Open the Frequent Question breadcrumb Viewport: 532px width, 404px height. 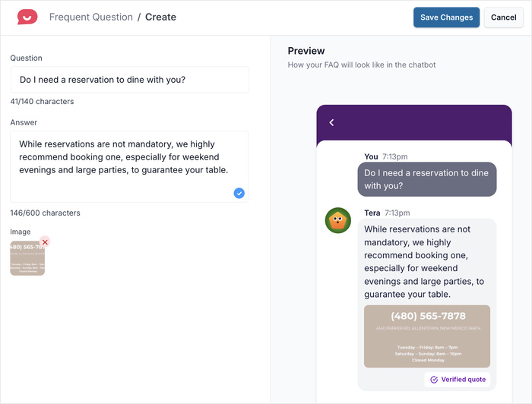(x=90, y=17)
